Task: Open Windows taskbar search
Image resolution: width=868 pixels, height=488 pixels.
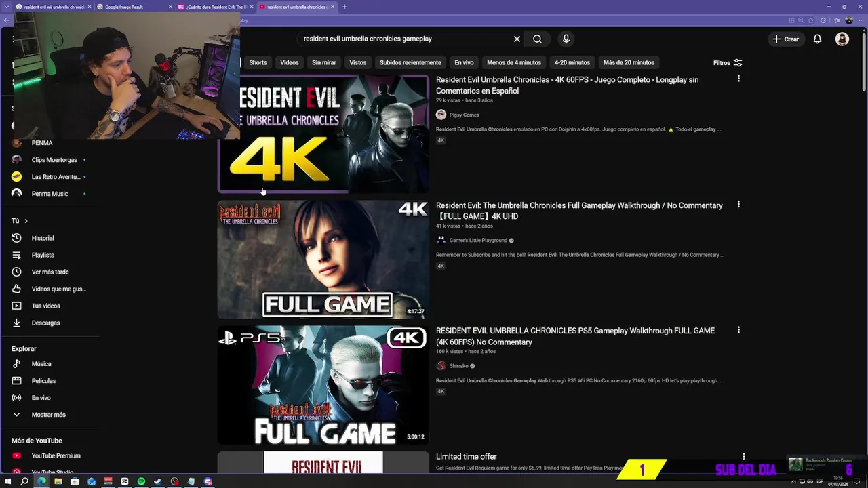Action: (24, 481)
